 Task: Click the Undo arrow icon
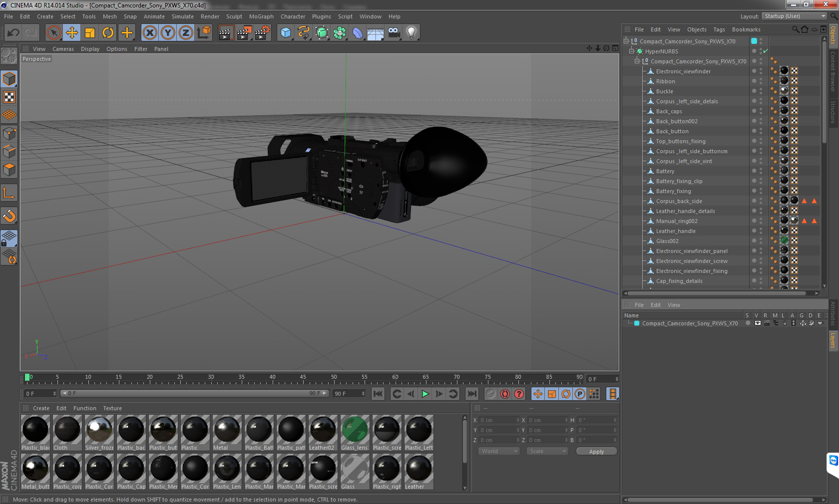(13, 33)
